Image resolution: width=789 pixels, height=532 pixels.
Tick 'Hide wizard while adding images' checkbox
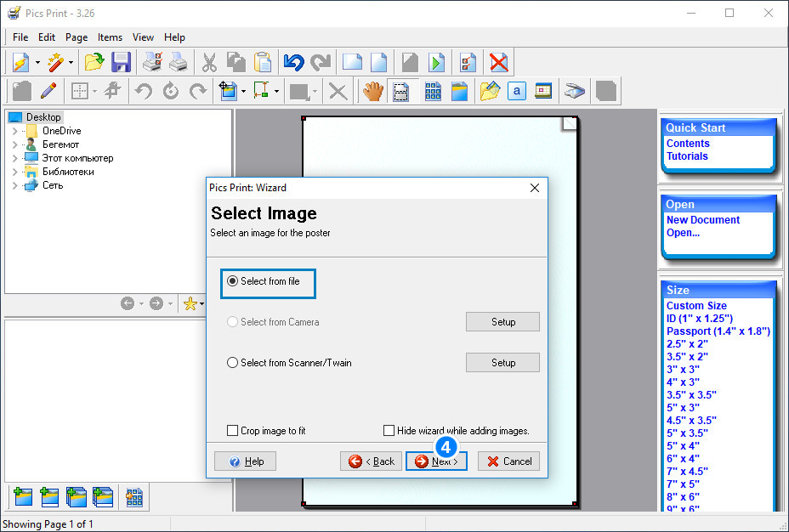tap(389, 430)
